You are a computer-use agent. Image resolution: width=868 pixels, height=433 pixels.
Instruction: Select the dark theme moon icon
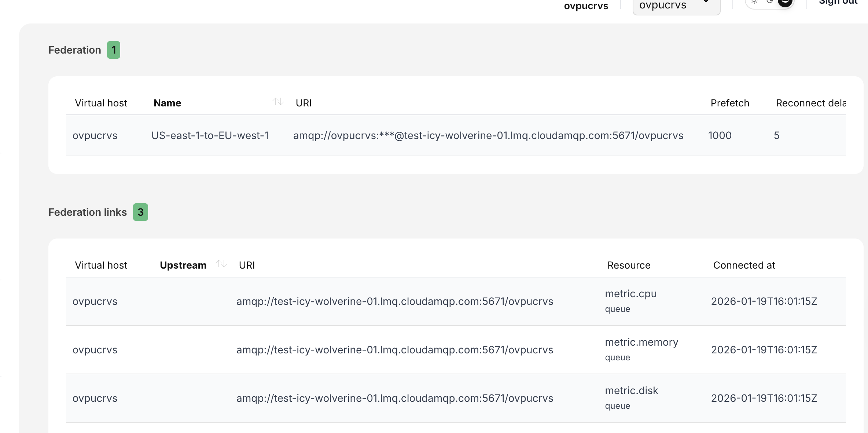click(x=769, y=2)
